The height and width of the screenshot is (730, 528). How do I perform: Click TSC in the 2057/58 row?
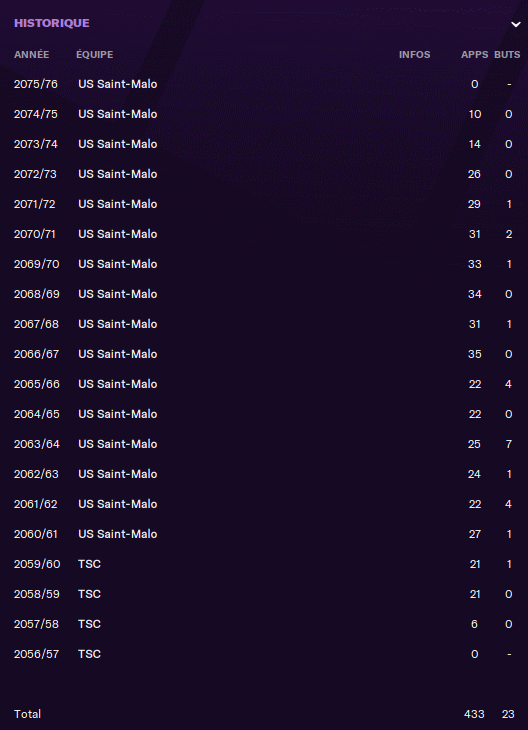[x=89, y=624]
